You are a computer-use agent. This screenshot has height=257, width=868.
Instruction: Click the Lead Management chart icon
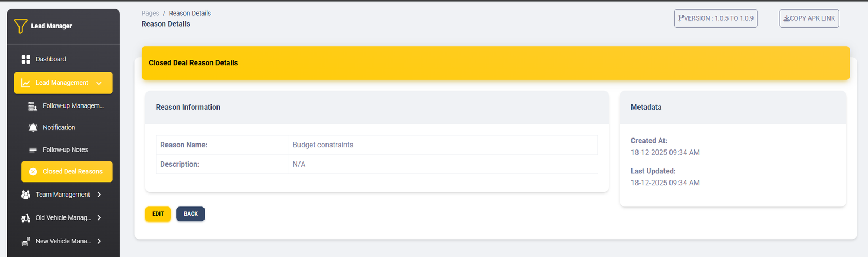[x=25, y=83]
